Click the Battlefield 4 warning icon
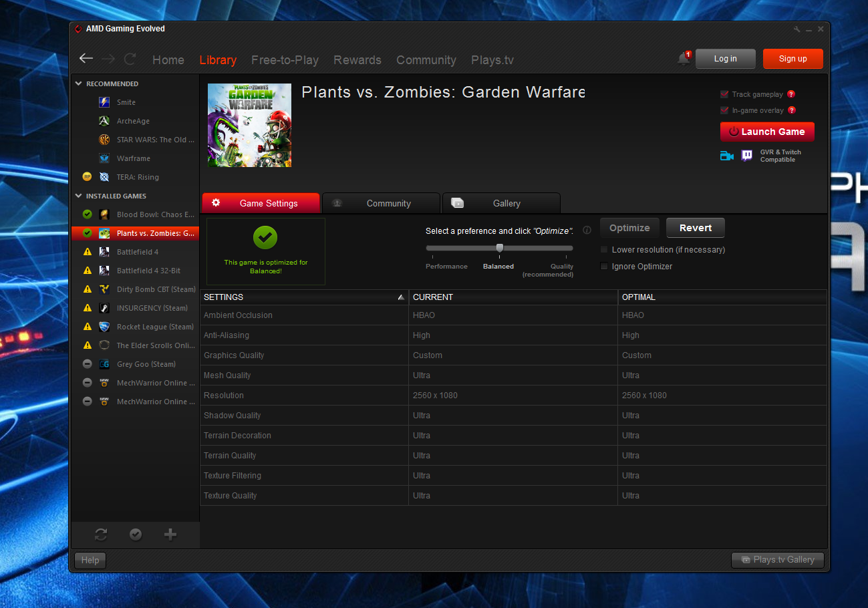The width and height of the screenshot is (868, 608). [87, 252]
